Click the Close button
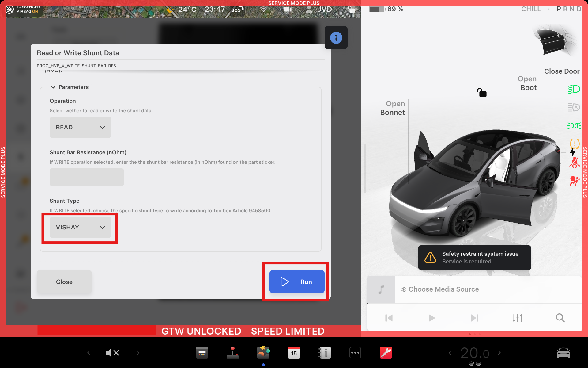This screenshot has width=588, height=368. 64,282
